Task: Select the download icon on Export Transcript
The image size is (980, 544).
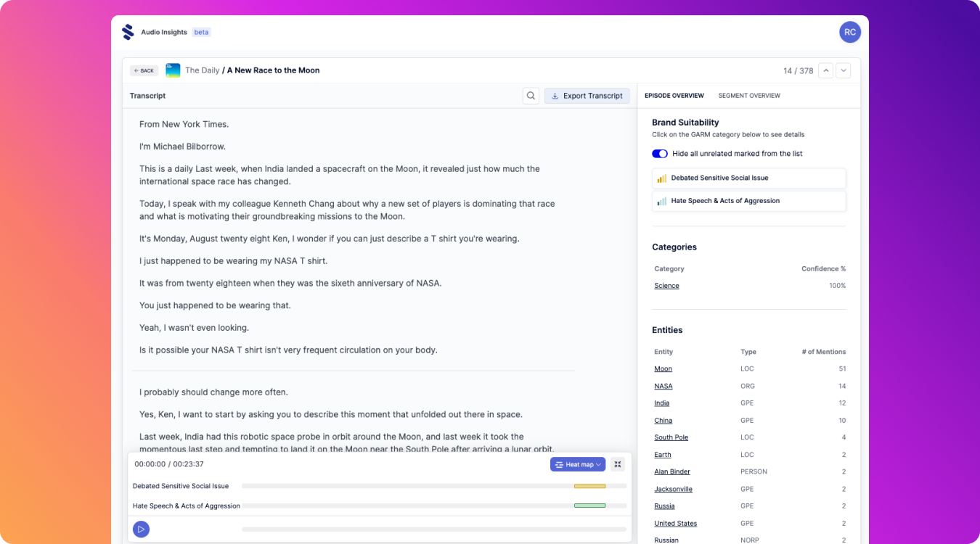Action: coord(555,95)
